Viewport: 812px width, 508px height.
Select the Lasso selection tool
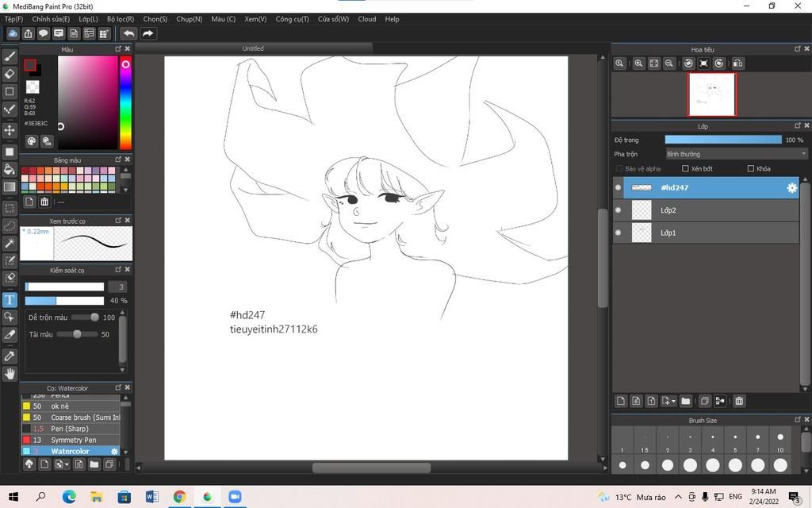(x=10, y=226)
